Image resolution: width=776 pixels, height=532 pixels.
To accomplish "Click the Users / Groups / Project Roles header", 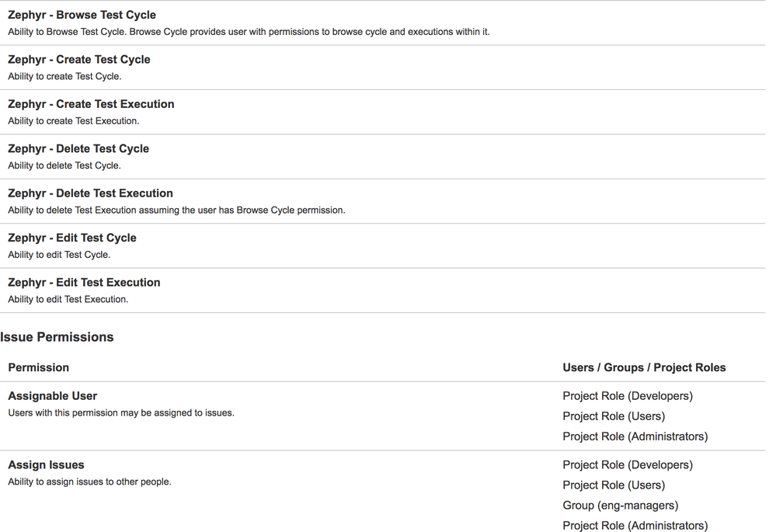I will pyautogui.click(x=644, y=367).
